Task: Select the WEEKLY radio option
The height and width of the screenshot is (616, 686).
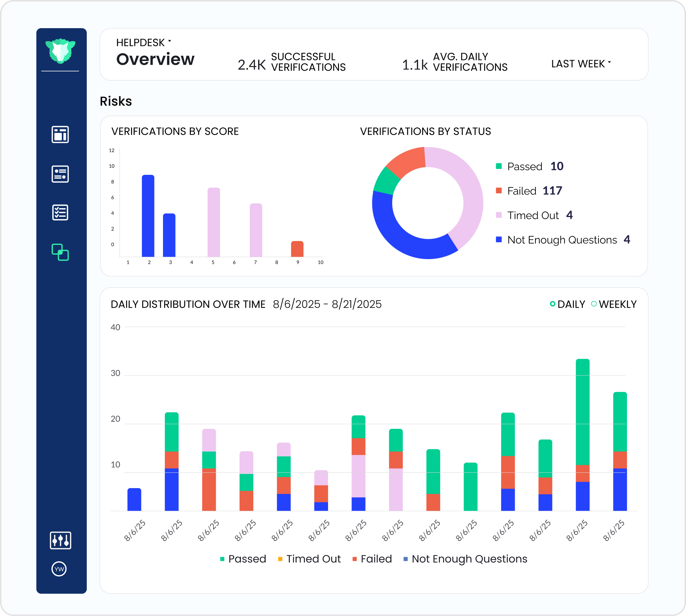Action: (x=594, y=304)
